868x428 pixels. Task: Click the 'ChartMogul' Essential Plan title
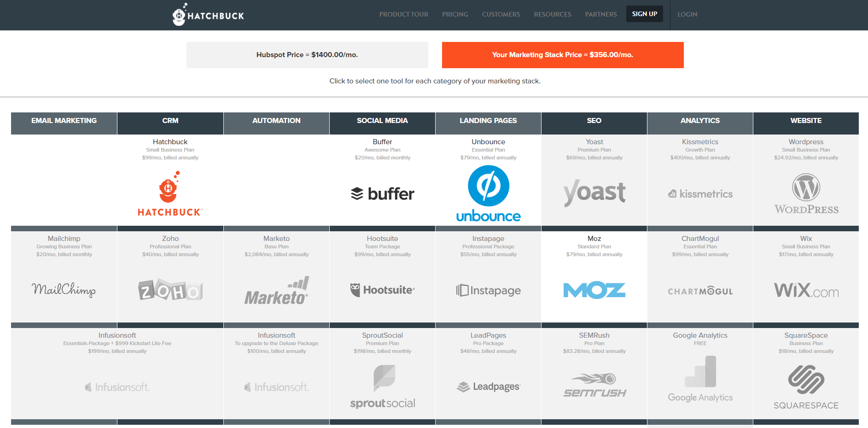700,239
